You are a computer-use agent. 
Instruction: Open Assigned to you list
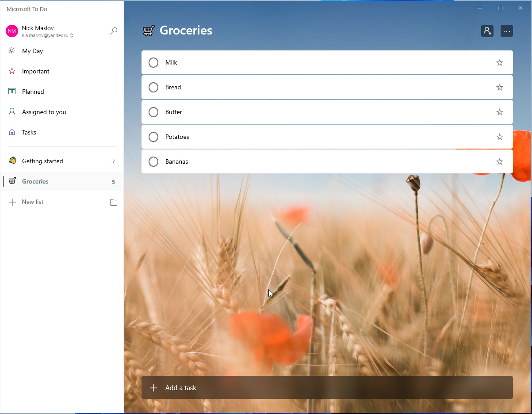click(62, 112)
